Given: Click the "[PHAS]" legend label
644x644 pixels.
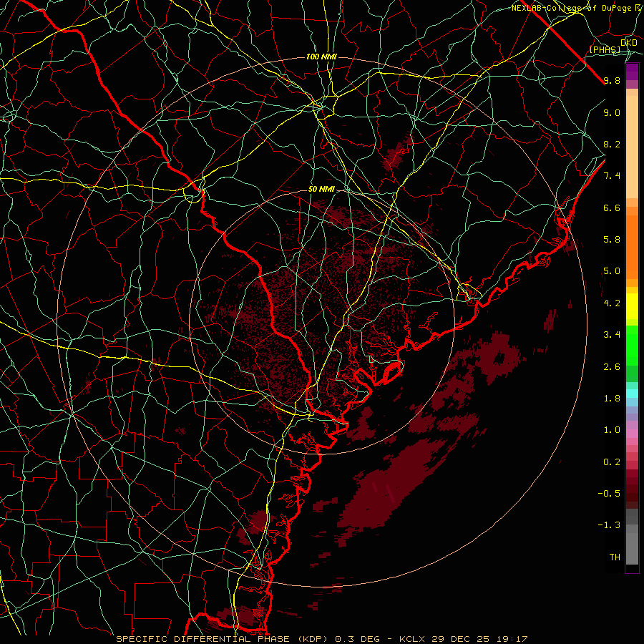Looking at the screenshot, I should click(605, 49).
